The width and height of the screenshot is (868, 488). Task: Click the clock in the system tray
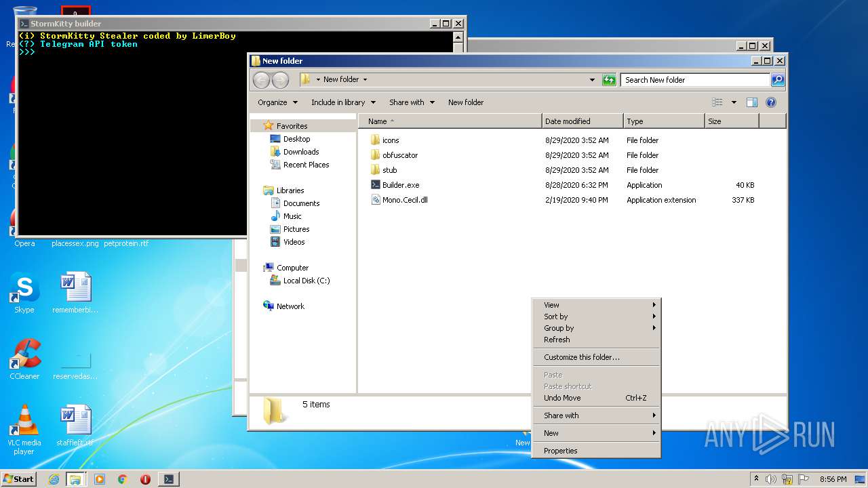833,479
